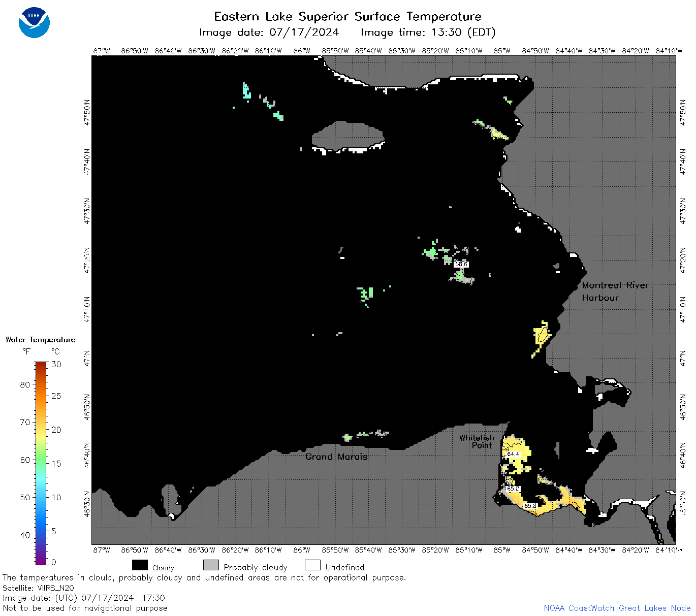696x616 pixels.
Task: Click the 30 Celsius tick on the scale
Action: (x=56, y=364)
